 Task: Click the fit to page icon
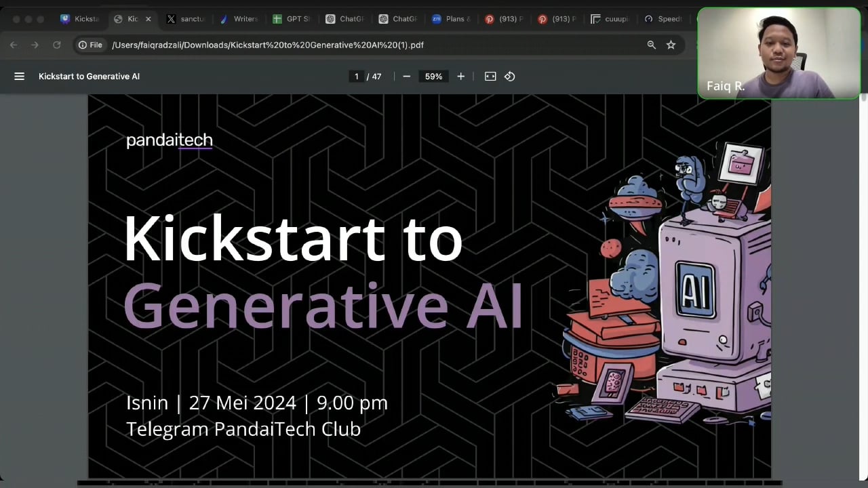tap(490, 77)
